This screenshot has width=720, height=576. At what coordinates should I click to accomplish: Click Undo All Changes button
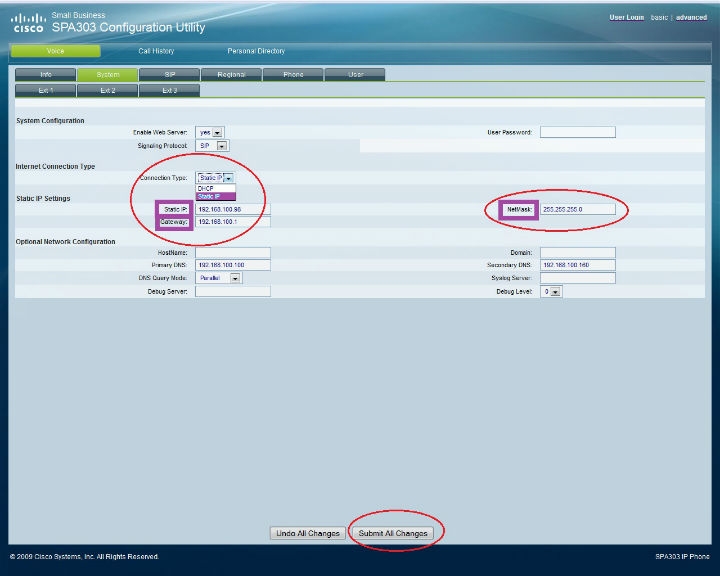click(308, 533)
